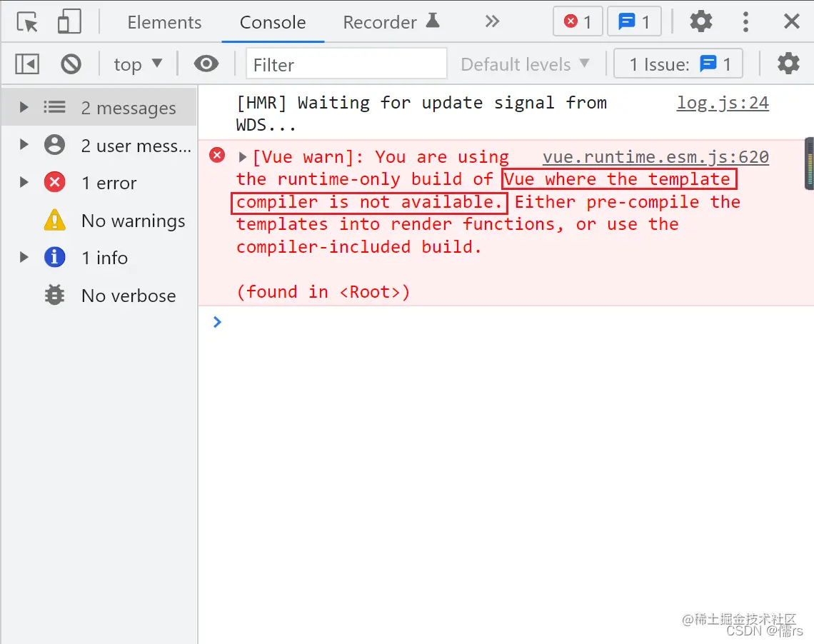814x644 pixels.
Task: Click the 1 Issue button
Action: [678, 64]
